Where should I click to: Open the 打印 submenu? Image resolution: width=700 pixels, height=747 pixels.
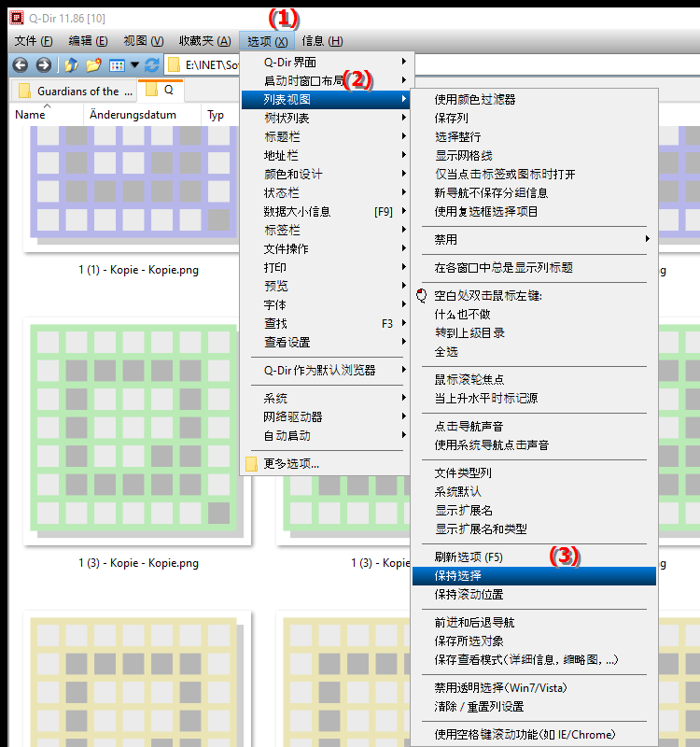tap(326, 267)
